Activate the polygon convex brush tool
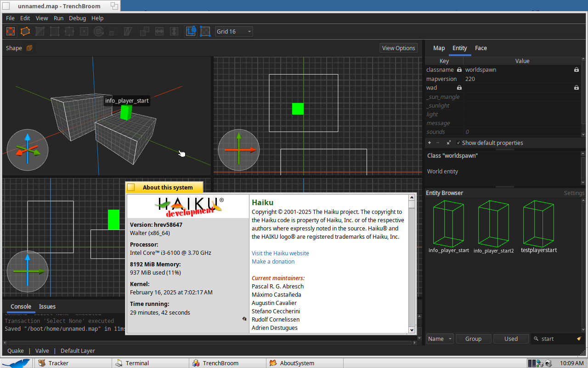Image resolution: width=588 pixels, height=368 pixels. (x=25, y=31)
